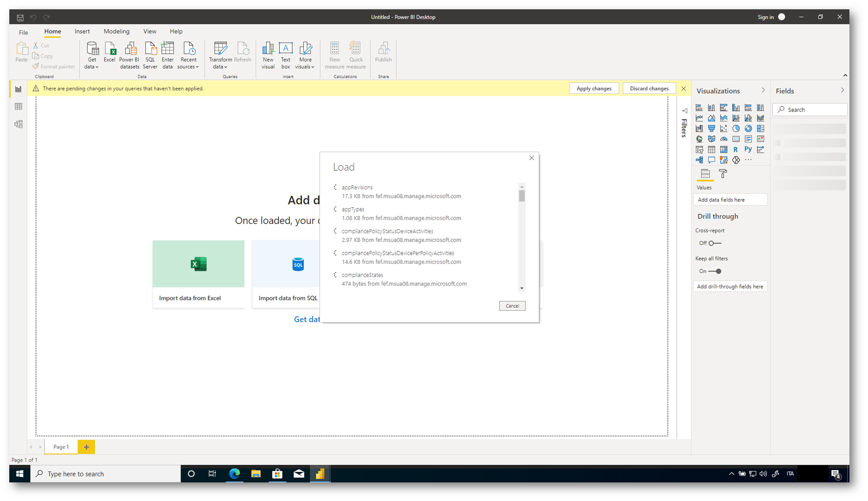Insert a donut chart visual

[x=748, y=128]
